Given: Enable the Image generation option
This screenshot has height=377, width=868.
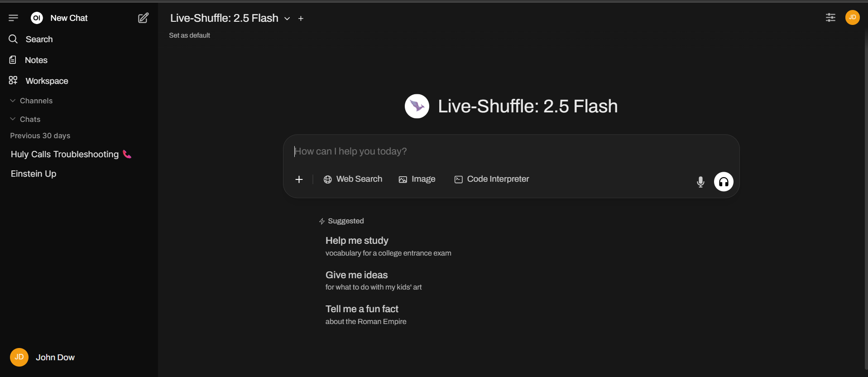Looking at the screenshot, I should point(417,179).
